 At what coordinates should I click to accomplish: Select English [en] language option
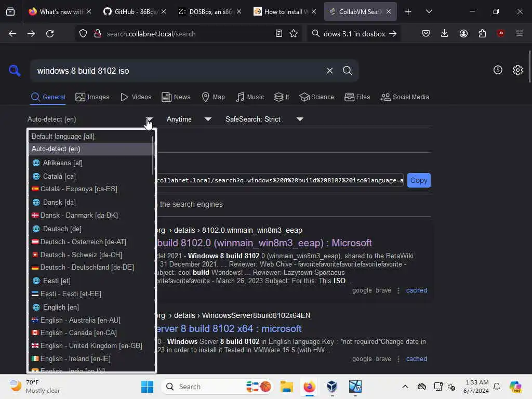(x=91, y=308)
